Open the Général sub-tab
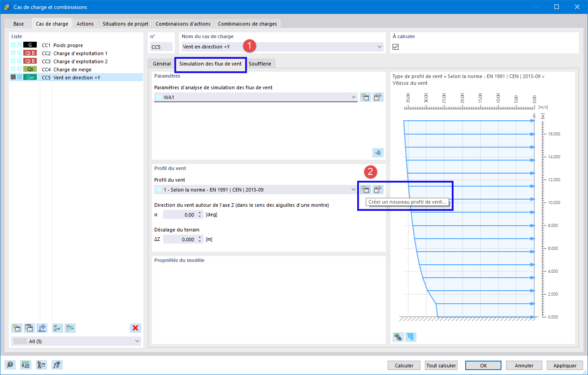The height and width of the screenshot is (375, 588). pyautogui.click(x=162, y=64)
